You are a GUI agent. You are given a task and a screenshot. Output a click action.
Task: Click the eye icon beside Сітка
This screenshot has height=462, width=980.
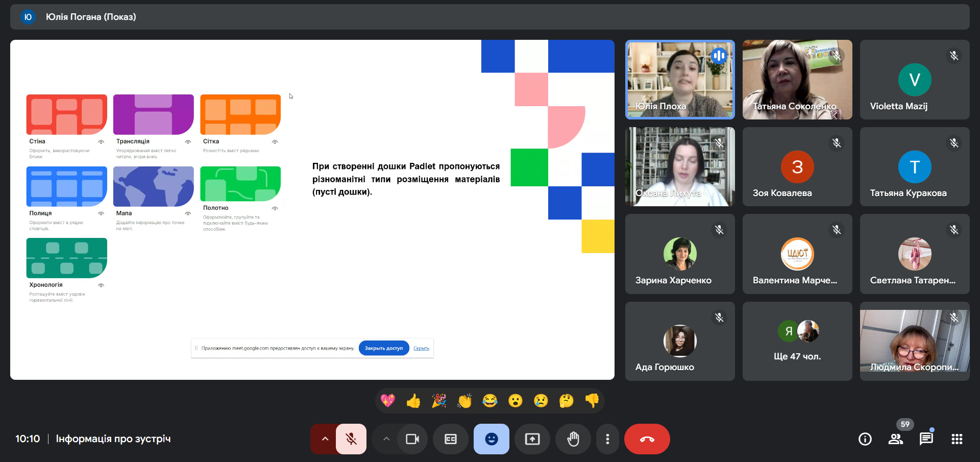tap(275, 142)
